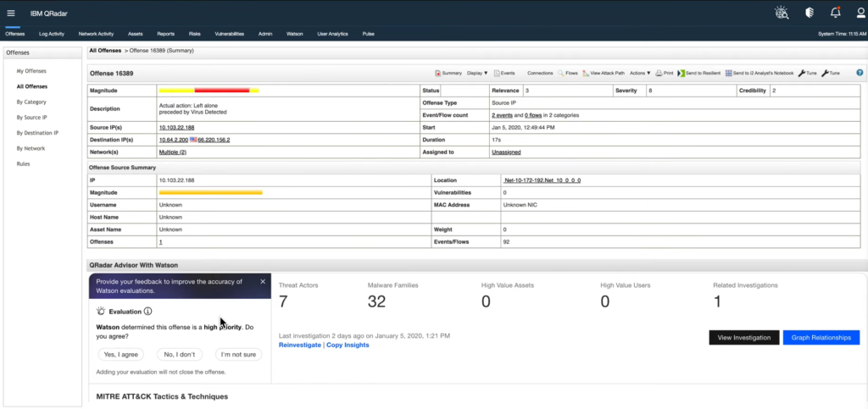The width and height of the screenshot is (868, 409).
Task: Open the Display dropdown
Action: coord(477,73)
